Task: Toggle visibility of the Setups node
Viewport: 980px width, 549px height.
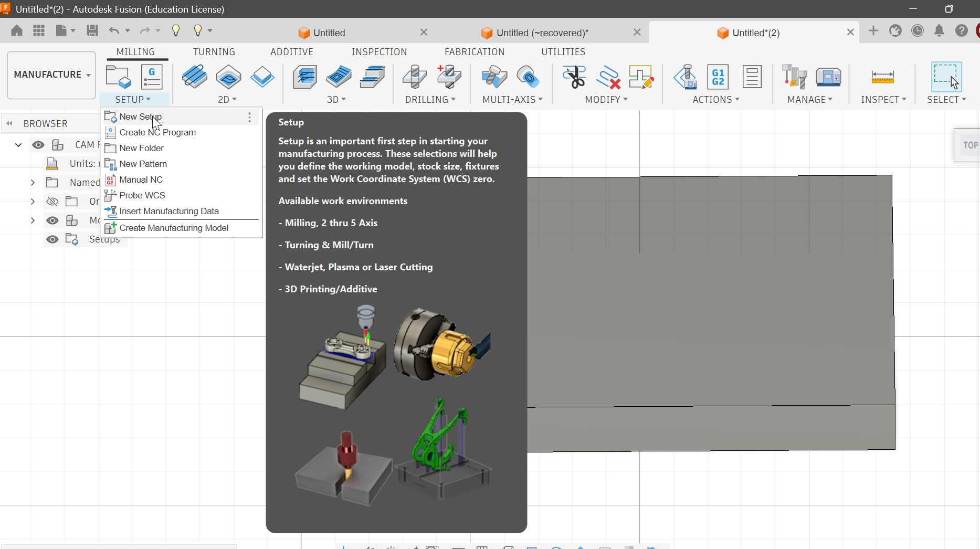Action: click(x=52, y=239)
